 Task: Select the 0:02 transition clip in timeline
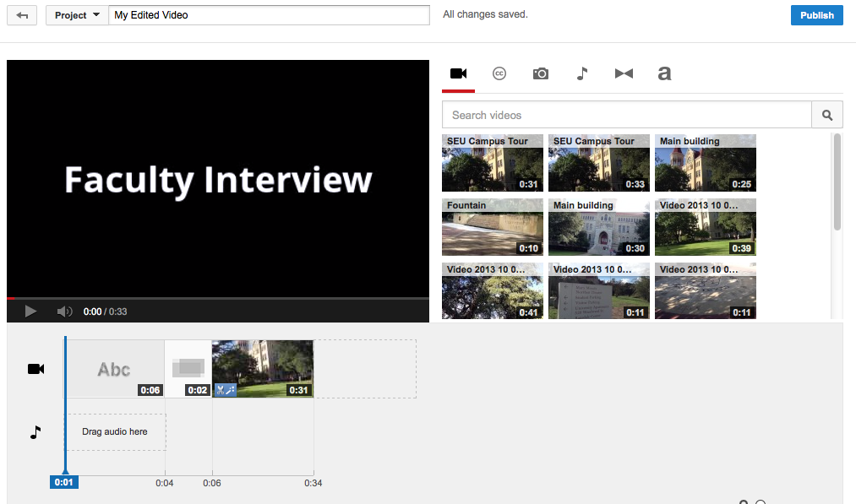click(188, 369)
